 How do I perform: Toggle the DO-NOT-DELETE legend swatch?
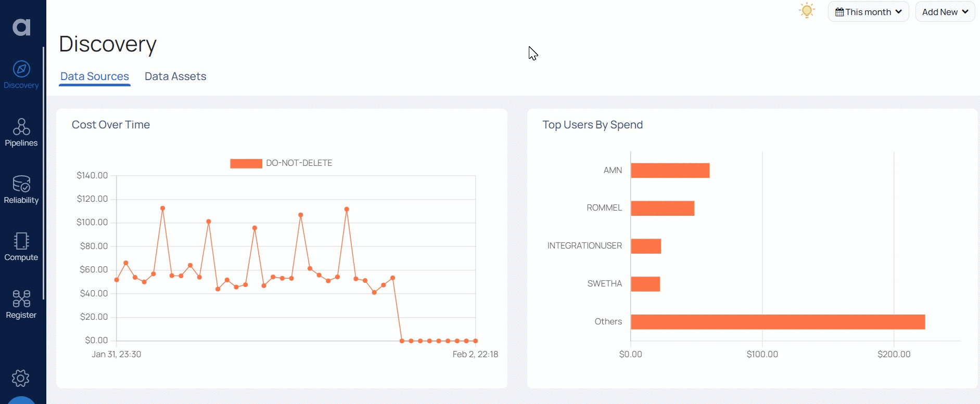click(x=246, y=163)
